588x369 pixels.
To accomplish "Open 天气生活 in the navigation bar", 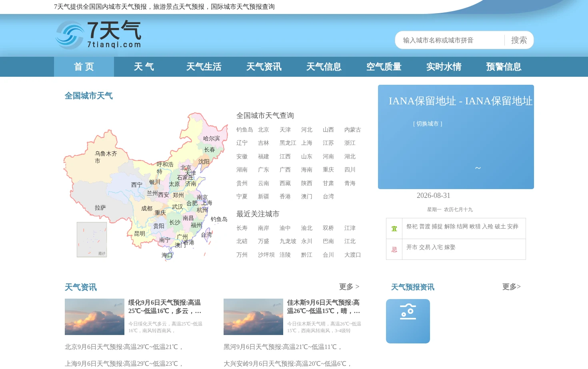I will pyautogui.click(x=204, y=67).
